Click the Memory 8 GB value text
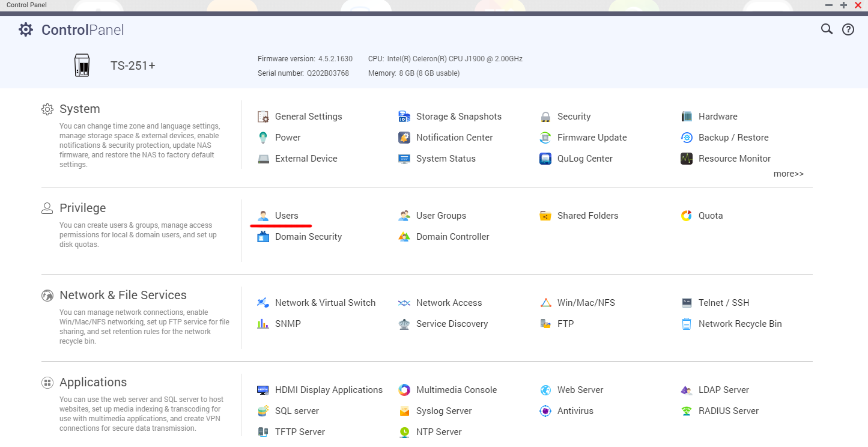Screen dimensions: 868x447 429,73
